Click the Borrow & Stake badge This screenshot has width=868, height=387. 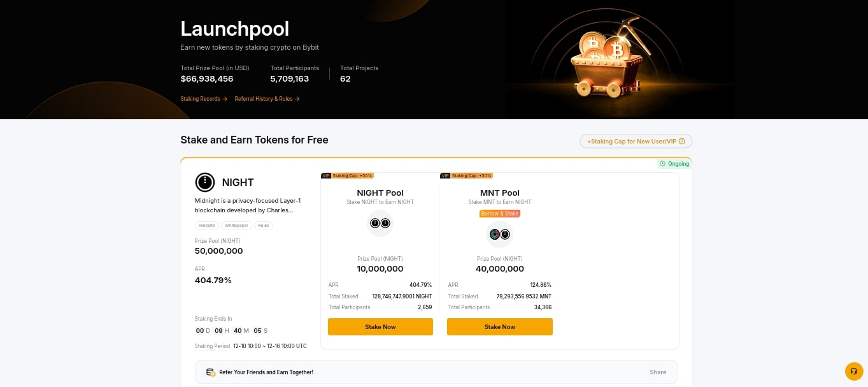(x=500, y=214)
